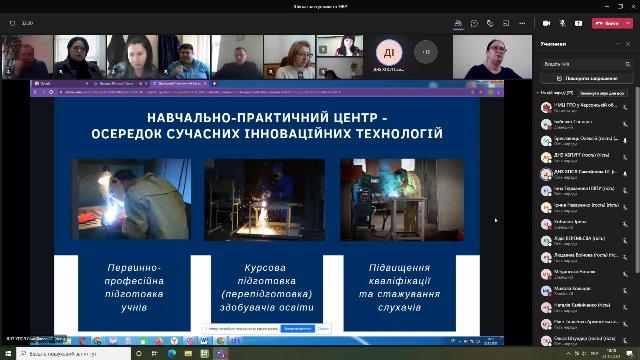Click the red leave meeting button
Screen dimensions: 640x360
(608, 23)
